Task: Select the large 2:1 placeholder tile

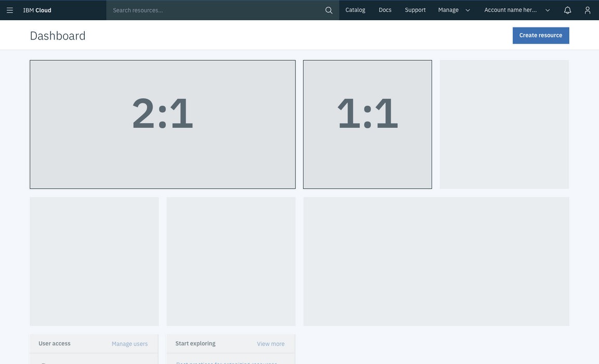Action: pos(163,124)
